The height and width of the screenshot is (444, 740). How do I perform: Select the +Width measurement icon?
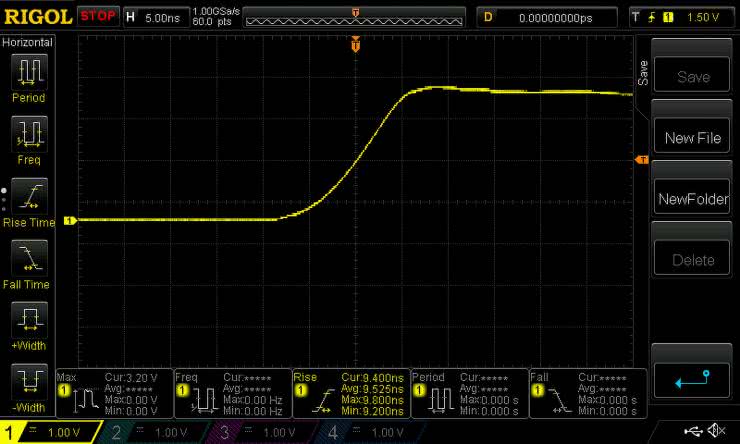coord(28,319)
